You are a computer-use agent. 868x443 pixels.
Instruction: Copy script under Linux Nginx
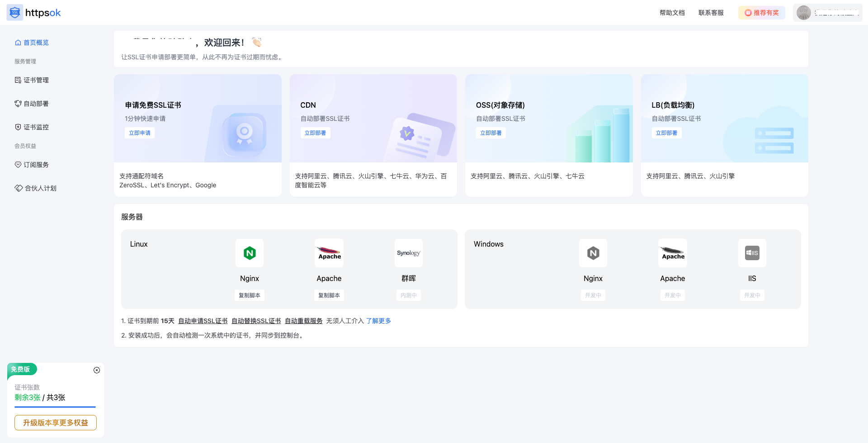(x=250, y=295)
